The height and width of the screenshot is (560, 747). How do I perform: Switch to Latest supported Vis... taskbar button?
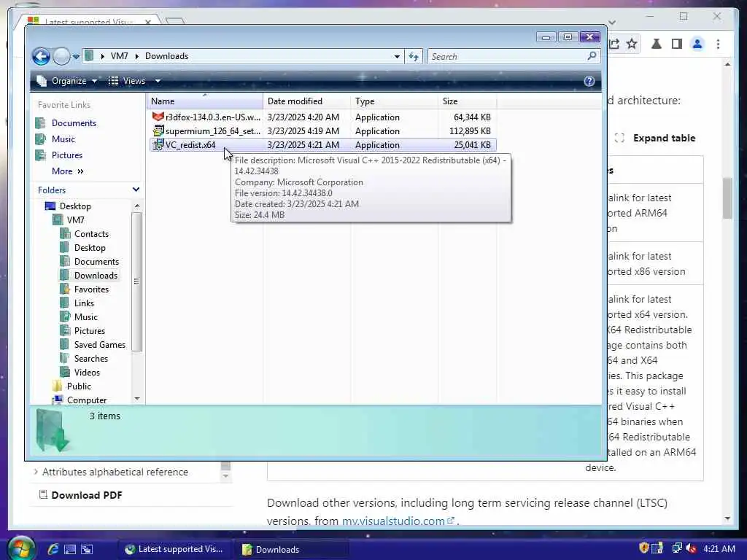(174, 549)
